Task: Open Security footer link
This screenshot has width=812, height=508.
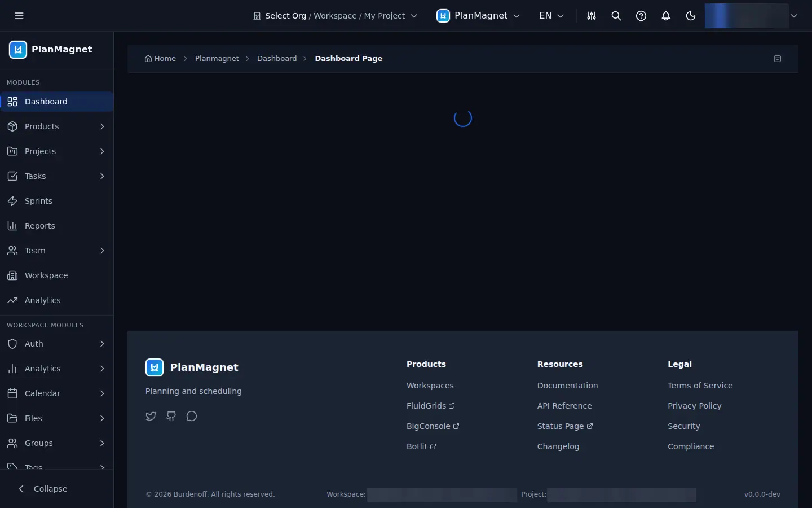Action: coord(684,426)
